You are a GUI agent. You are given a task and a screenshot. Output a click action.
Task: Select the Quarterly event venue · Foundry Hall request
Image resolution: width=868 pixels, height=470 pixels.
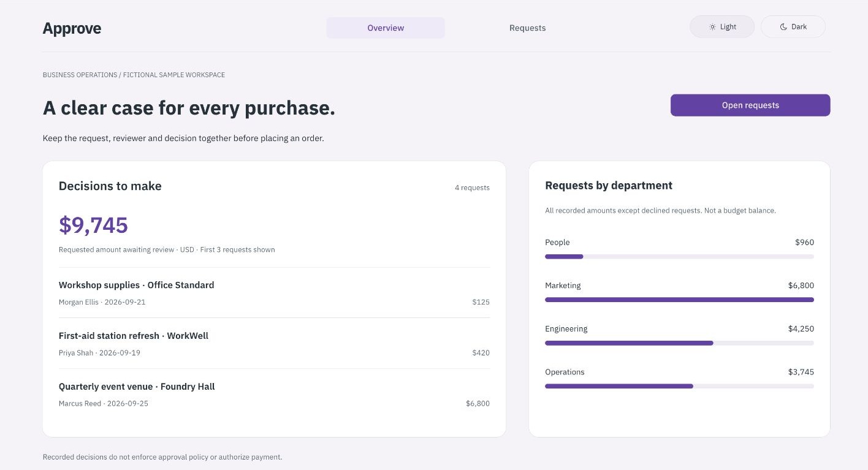[274, 395]
